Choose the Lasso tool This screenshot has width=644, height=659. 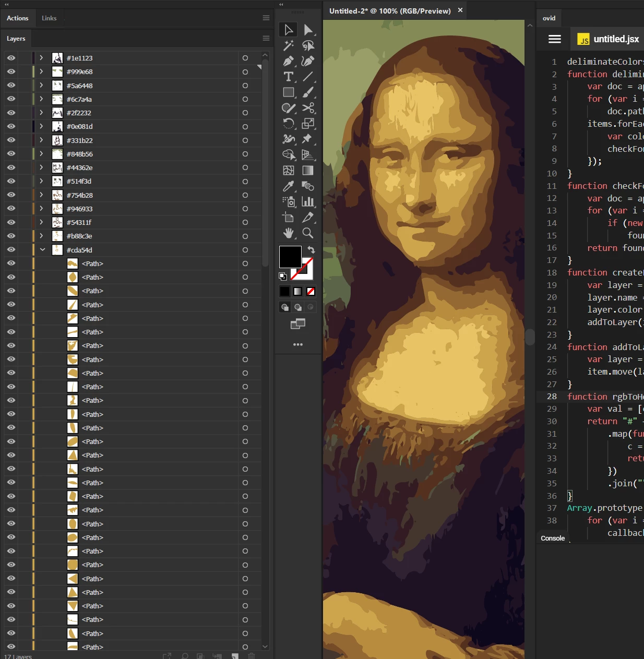coord(308,45)
